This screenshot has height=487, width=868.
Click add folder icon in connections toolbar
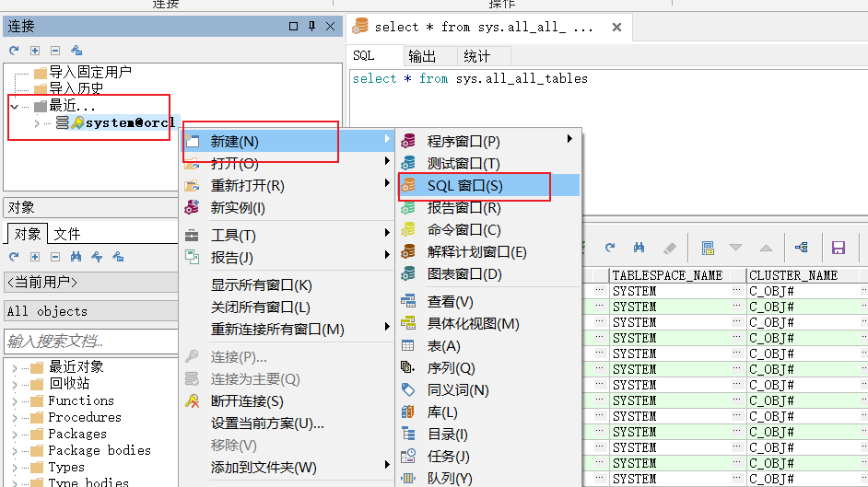(35, 51)
